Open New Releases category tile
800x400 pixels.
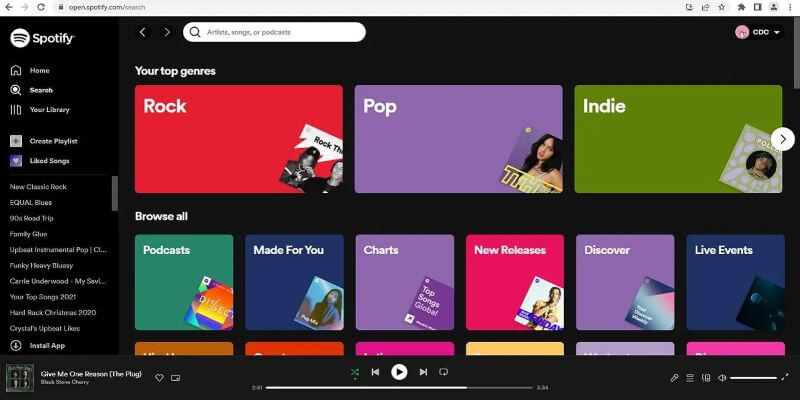[515, 282]
